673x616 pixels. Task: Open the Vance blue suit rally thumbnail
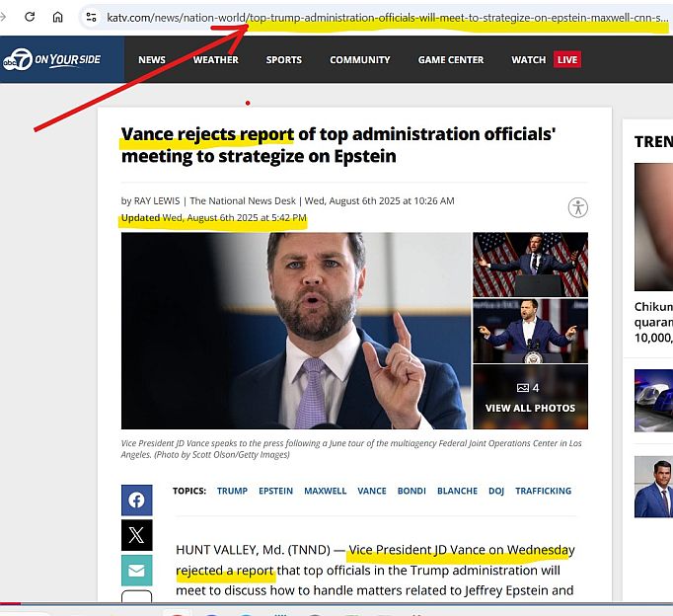[530, 331]
